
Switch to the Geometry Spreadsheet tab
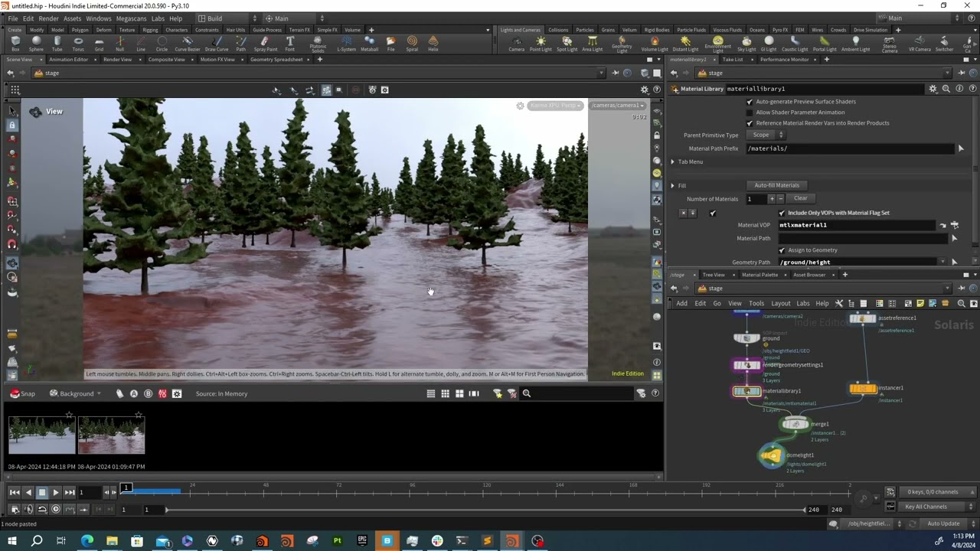pyautogui.click(x=276, y=59)
